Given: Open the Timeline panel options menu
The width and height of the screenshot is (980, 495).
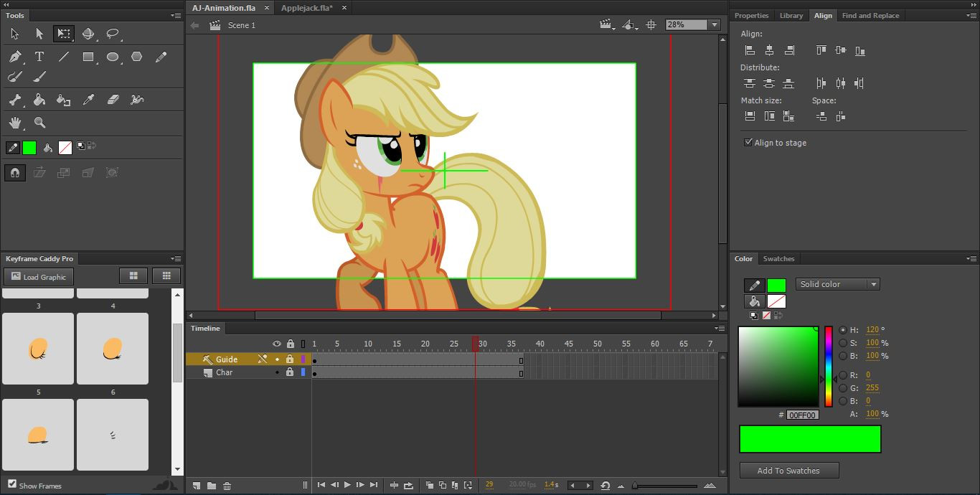Looking at the screenshot, I should pos(720,329).
